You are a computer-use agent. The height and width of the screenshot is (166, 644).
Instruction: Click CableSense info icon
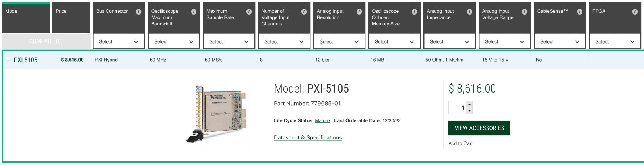(x=580, y=12)
